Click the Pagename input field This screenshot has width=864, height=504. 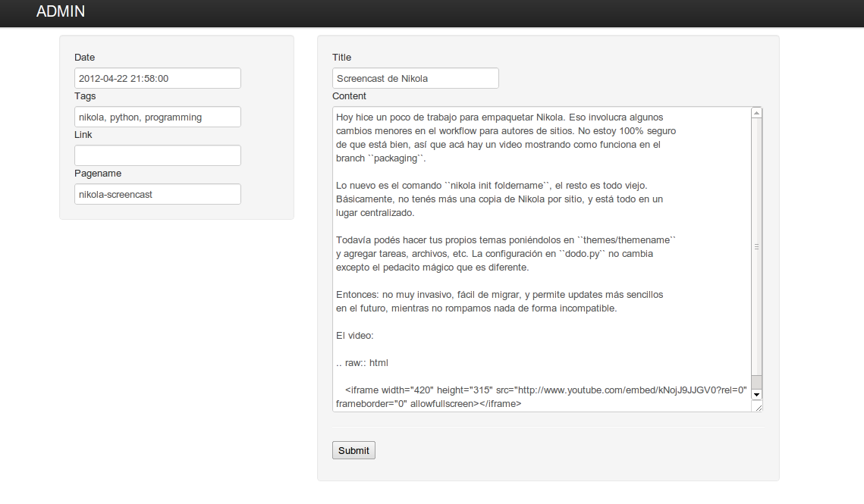(x=158, y=194)
